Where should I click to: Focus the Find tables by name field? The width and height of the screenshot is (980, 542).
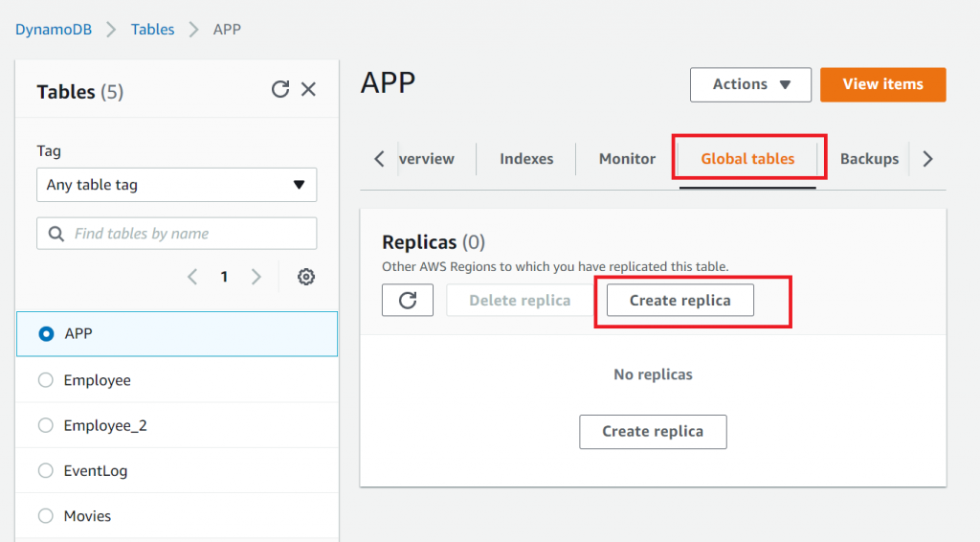[x=177, y=234]
